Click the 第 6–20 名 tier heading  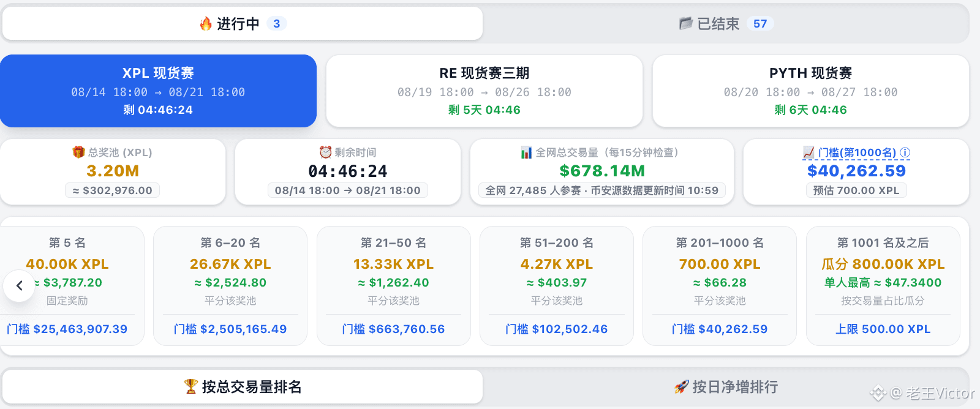(x=230, y=242)
